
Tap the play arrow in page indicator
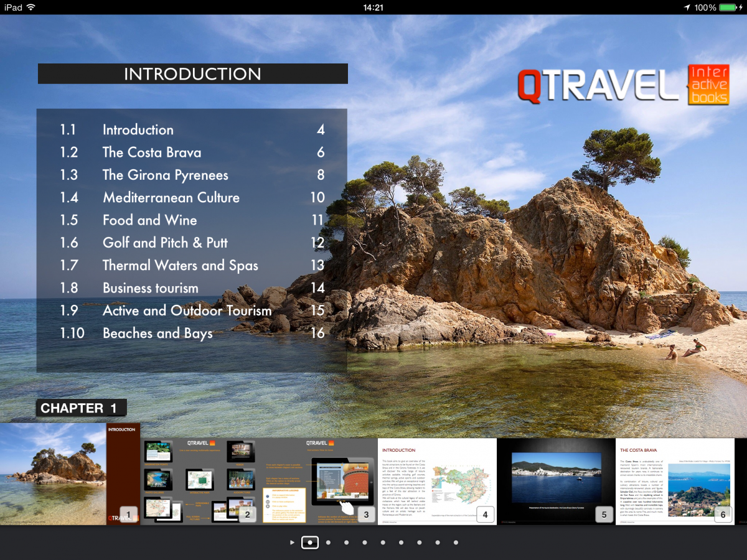tap(293, 543)
